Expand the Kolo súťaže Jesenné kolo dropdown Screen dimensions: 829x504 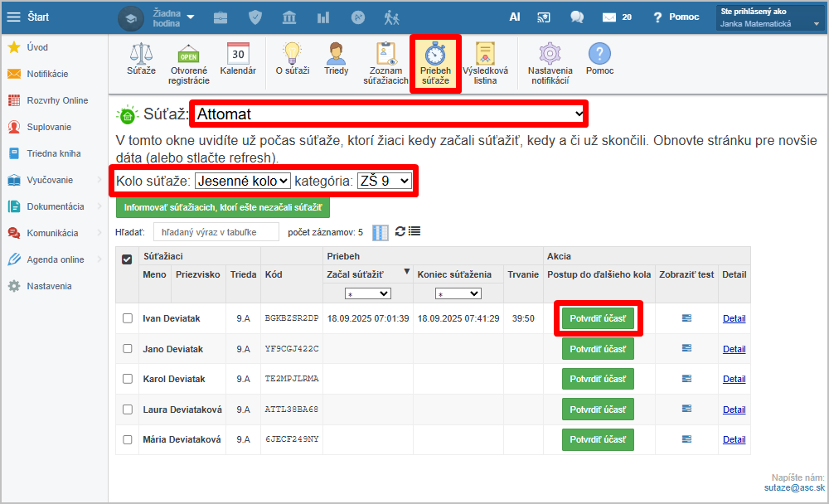(x=243, y=181)
